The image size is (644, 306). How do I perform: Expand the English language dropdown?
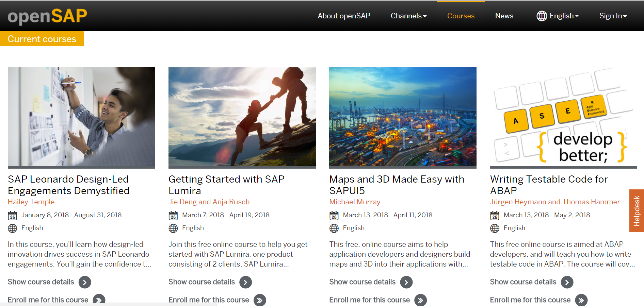[564, 16]
